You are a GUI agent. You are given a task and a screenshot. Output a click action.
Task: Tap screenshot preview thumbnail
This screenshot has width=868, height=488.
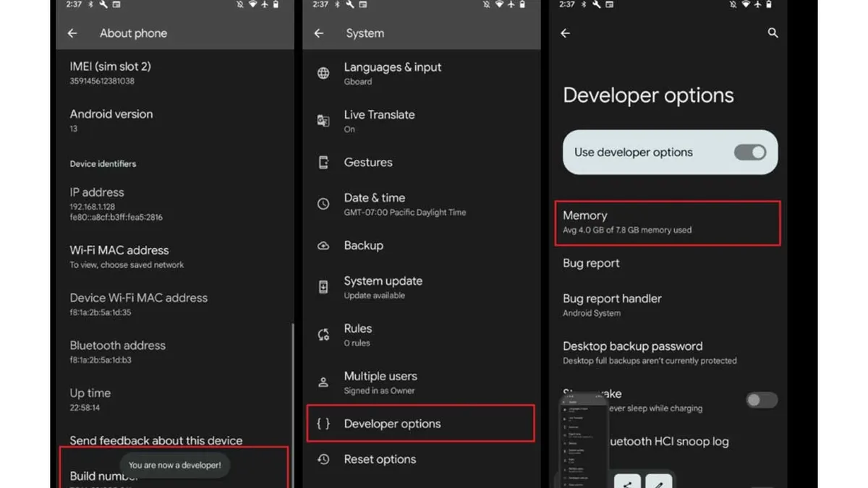point(583,441)
